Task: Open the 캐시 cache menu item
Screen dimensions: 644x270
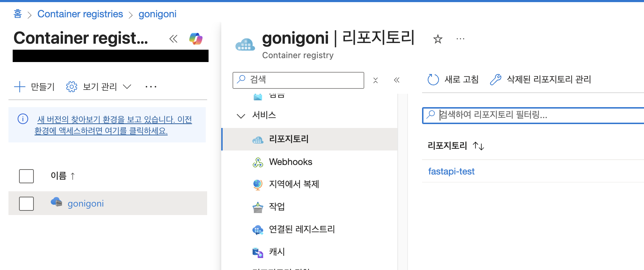Action: click(277, 252)
